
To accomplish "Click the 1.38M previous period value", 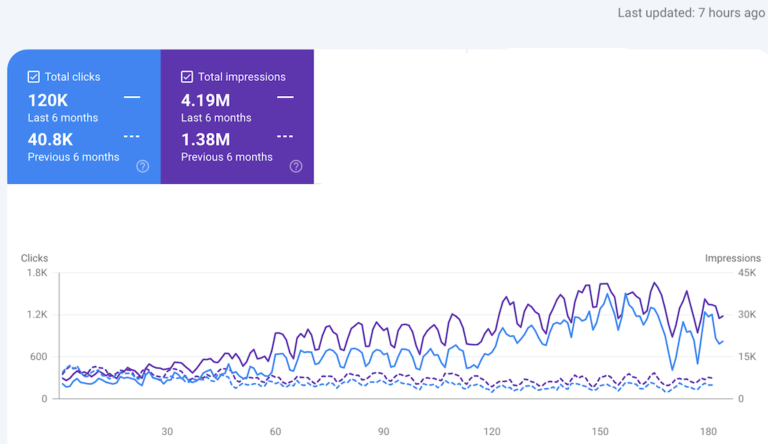I will coord(206,138).
